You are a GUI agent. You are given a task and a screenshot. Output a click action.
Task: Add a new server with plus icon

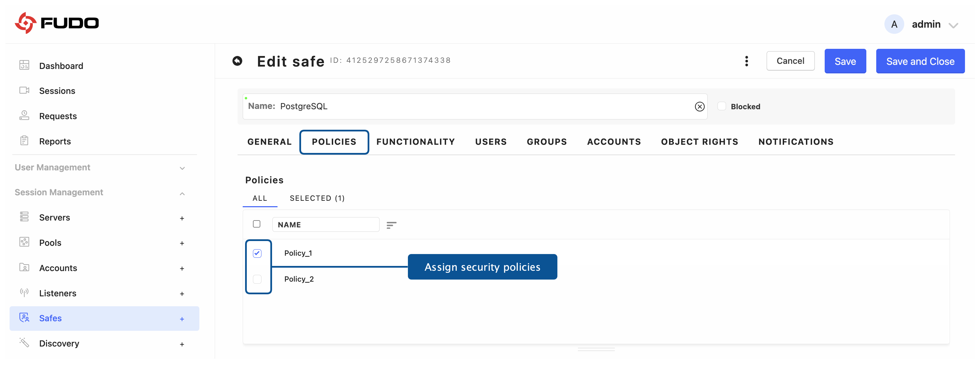182,218
